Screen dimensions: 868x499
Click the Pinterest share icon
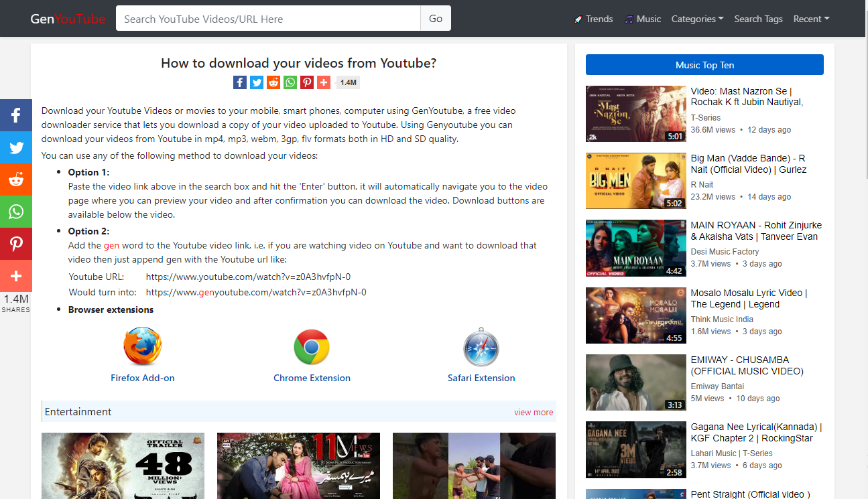coord(306,82)
